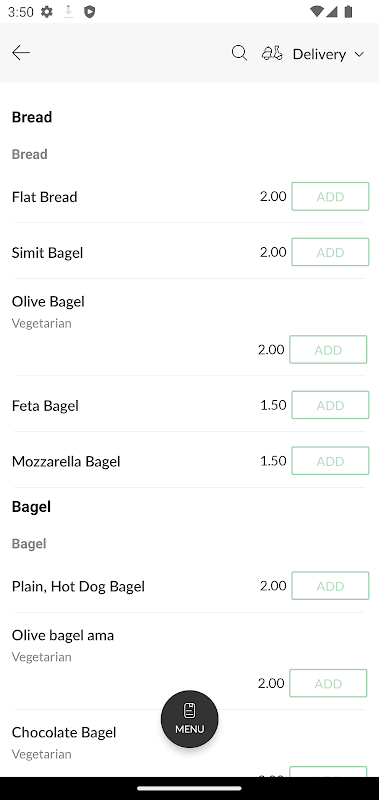The width and height of the screenshot is (379, 800).
Task: Tap the download icon in status bar
Action: (x=68, y=12)
